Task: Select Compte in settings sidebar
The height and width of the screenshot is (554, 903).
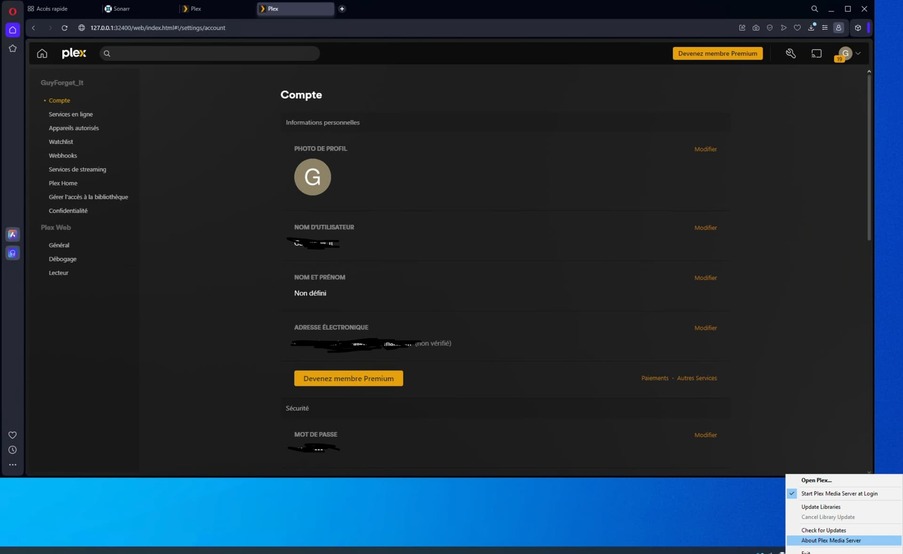Action: coord(59,100)
